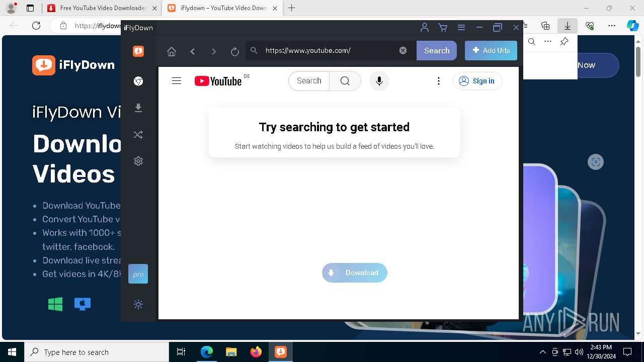Image resolution: width=644 pixels, height=362 pixels.
Task: Click the Search button next to URL
Action: 437,50
